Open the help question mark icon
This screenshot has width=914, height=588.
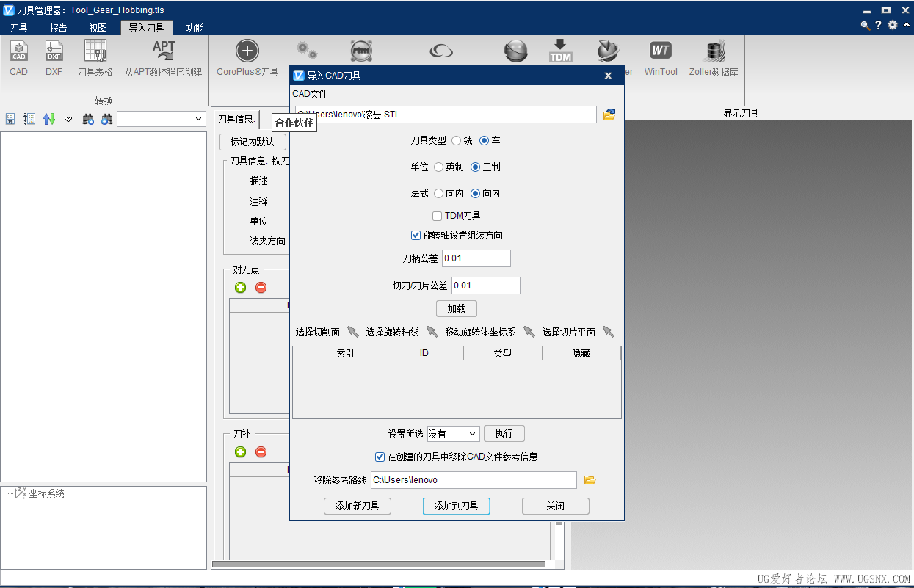pos(878,25)
